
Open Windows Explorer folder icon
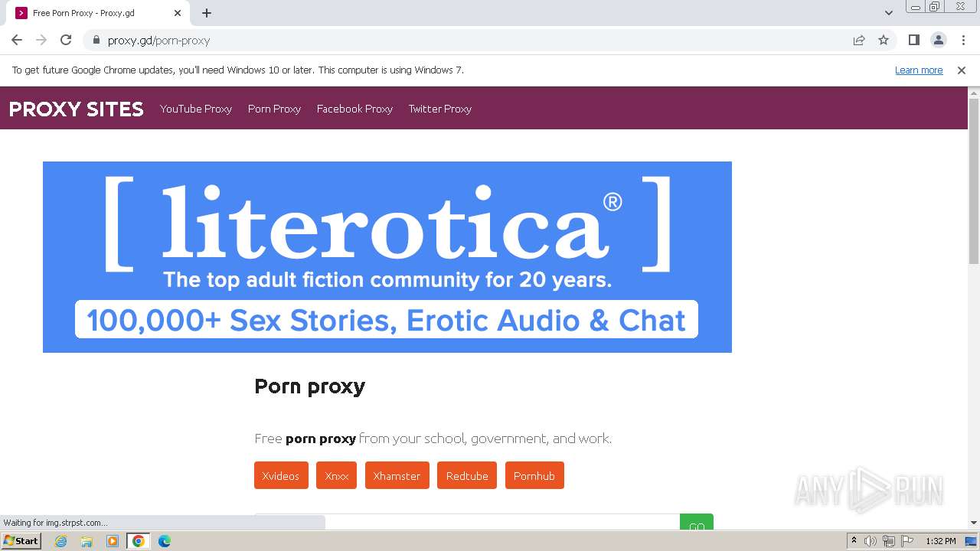pos(87,541)
